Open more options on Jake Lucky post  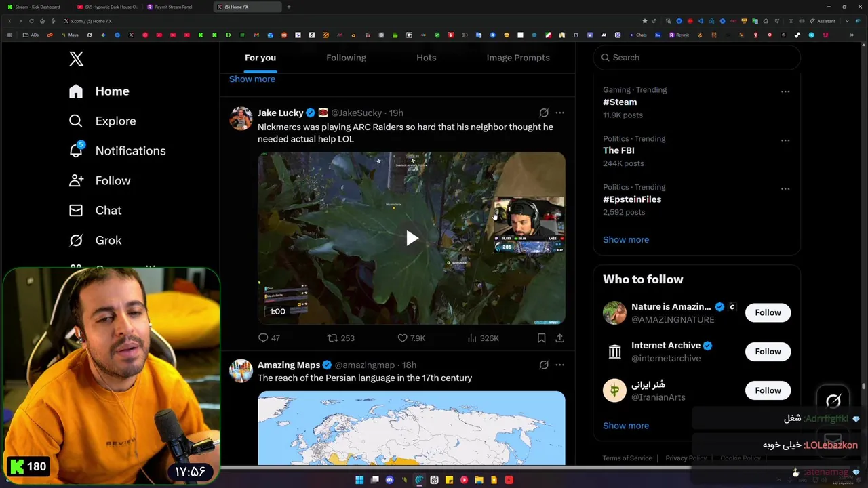tap(559, 113)
